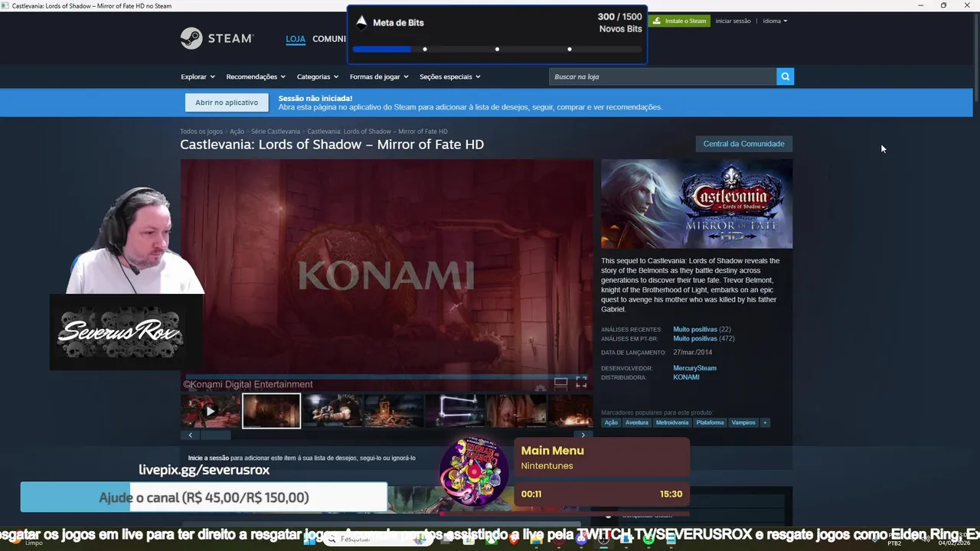The width and height of the screenshot is (980, 551).
Task: Select the Metroidvania tag
Action: coord(672,422)
